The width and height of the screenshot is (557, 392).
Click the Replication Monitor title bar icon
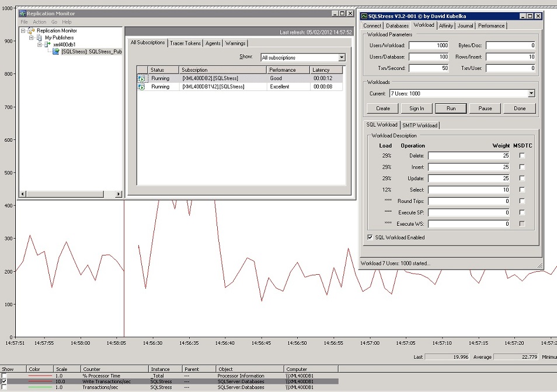[23, 13]
